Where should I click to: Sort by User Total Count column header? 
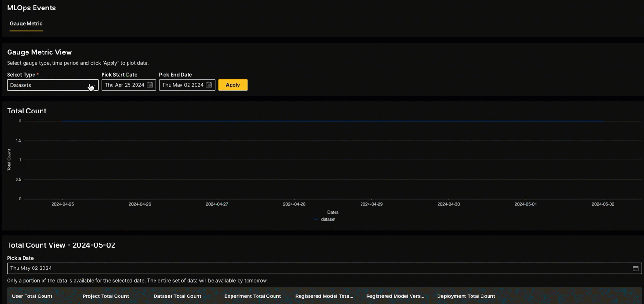click(x=32, y=296)
